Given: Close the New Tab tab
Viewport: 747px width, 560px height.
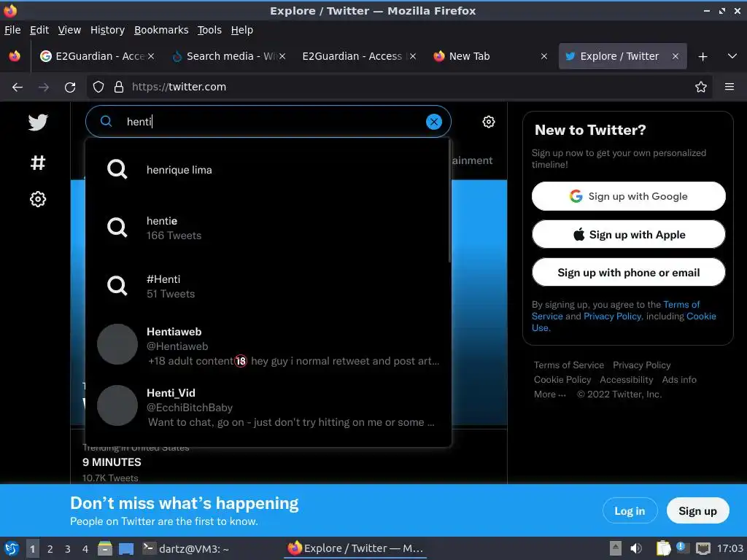Looking at the screenshot, I should tap(544, 56).
